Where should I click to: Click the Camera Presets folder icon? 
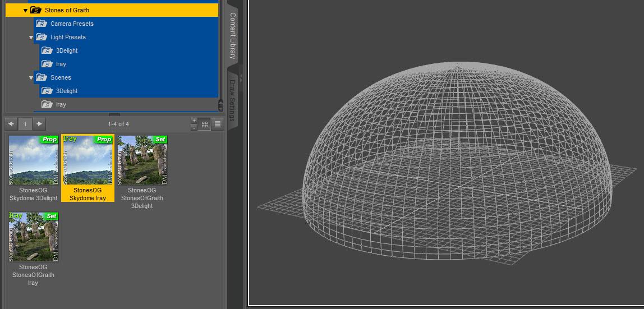tap(41, 24)
